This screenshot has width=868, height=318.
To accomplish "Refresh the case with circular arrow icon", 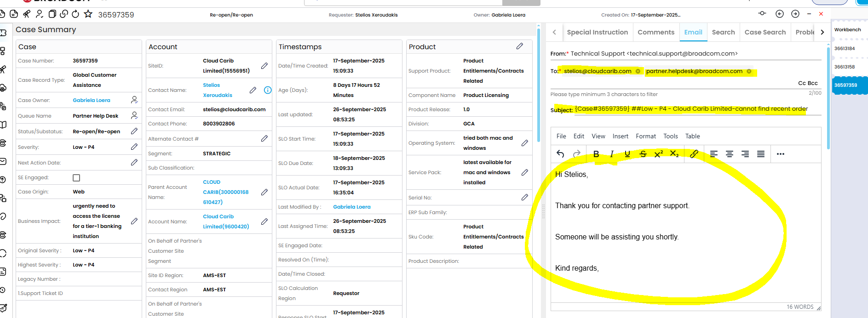I will (75, 14).
